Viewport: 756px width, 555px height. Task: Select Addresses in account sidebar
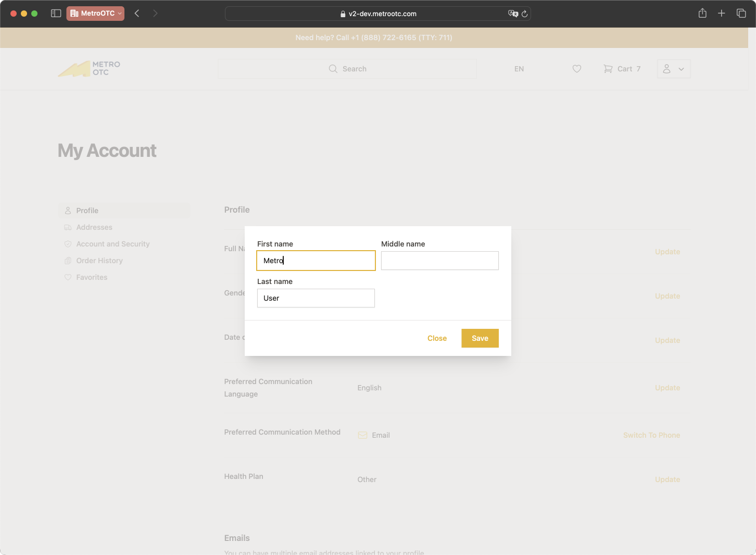(94, 227)
